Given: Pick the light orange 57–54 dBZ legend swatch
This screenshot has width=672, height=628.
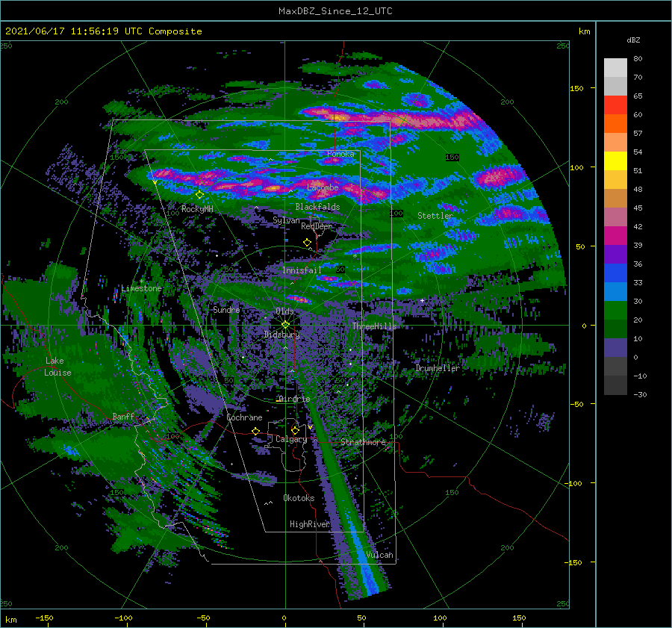Looking at the screenshot, I should 615,143.
